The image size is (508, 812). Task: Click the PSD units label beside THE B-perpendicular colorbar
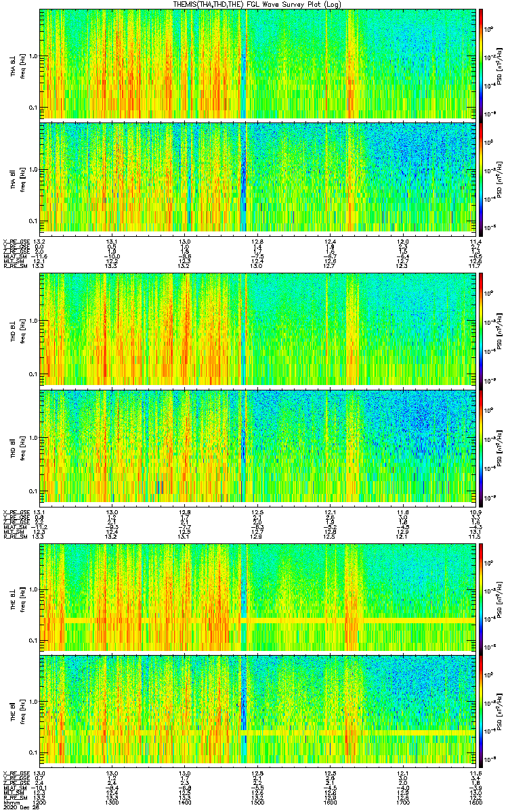point(499,597)
